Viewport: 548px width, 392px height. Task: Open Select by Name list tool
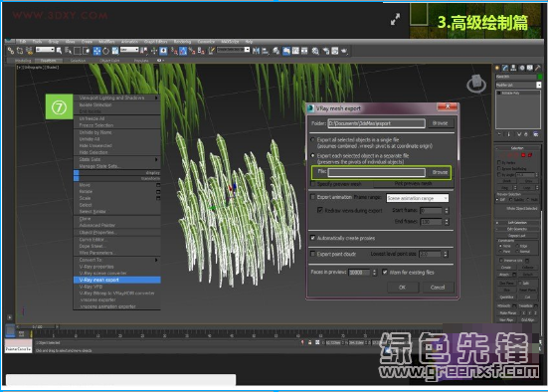[x=68, y=51]
